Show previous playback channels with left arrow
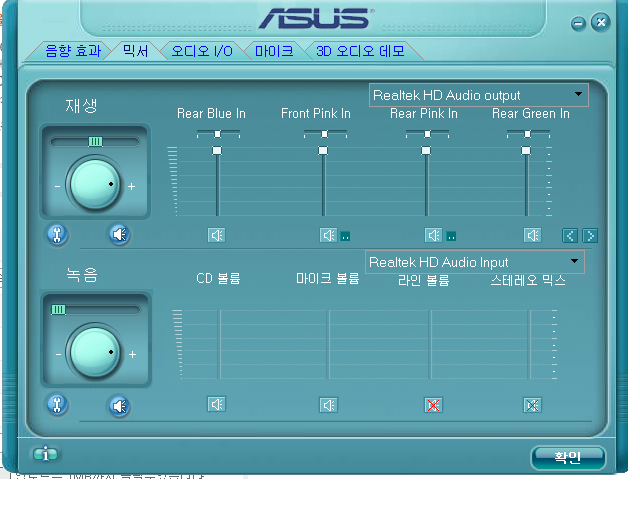The width and height of the screenshot is (640, 512). [570, 236]
